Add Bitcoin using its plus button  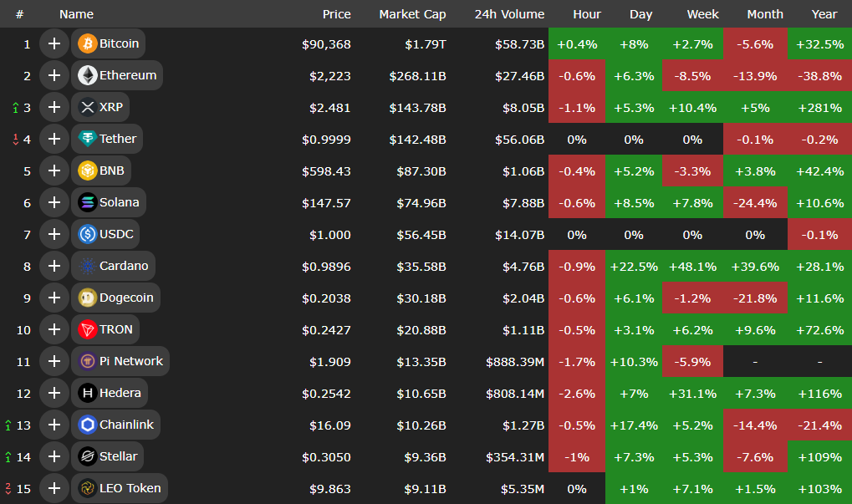coord(54,43)
